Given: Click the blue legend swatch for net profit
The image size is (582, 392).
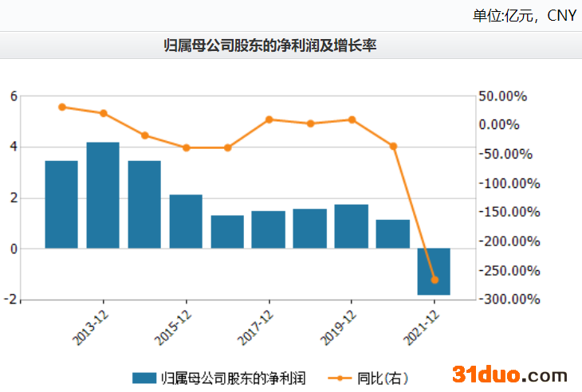Looking at the screenshot, I should coord(144,378).
